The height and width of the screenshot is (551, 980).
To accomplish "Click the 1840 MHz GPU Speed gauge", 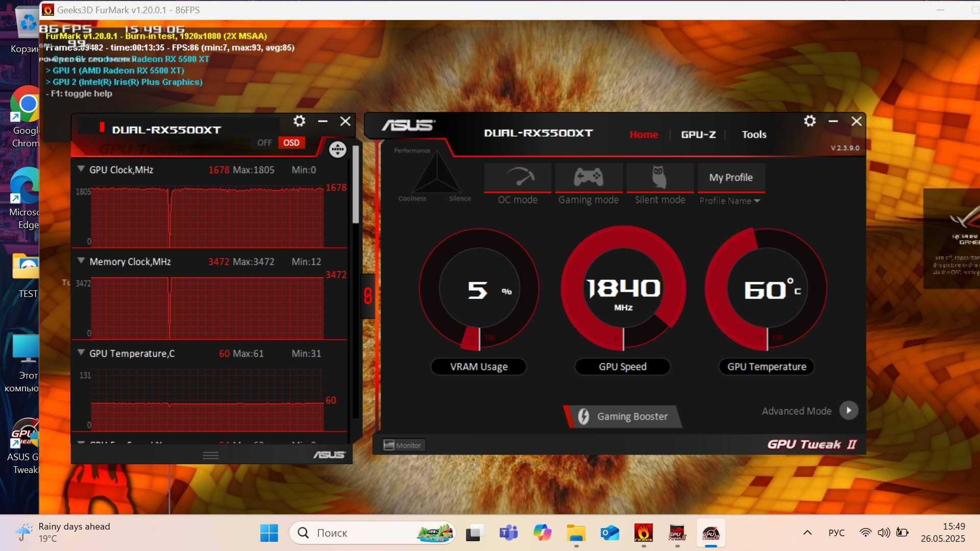I will coord(623,289).
